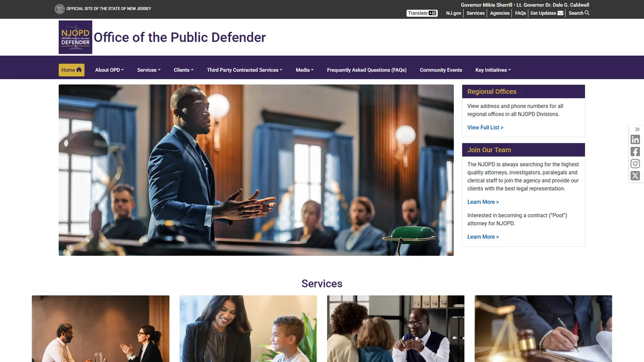The height and width of the screenshot is (362, 644).
Task: Open NJOPD Facebook page icon
Action: coord(635,152)
